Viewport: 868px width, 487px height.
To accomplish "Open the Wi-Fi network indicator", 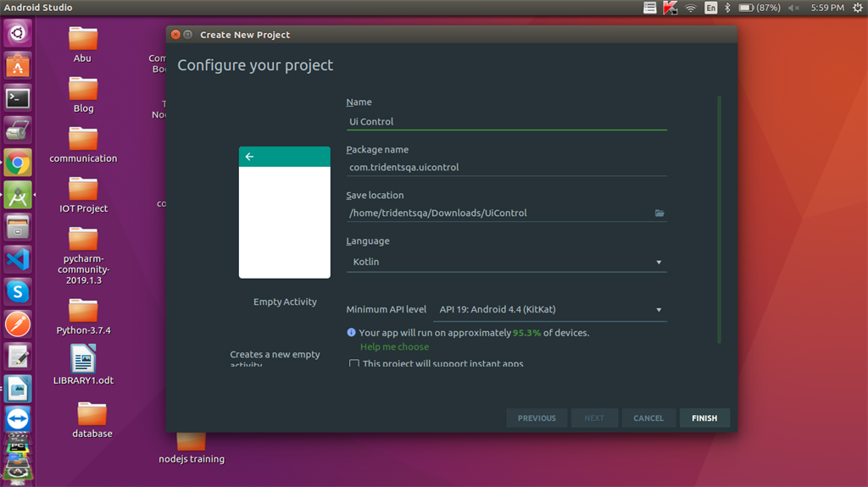I will click(x=690, y=8).
